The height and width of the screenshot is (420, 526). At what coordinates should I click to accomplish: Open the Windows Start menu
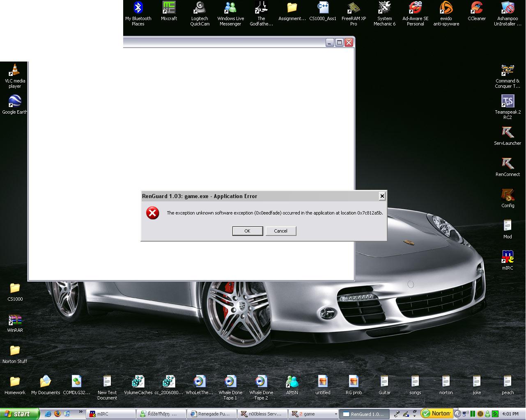point(19,414)
